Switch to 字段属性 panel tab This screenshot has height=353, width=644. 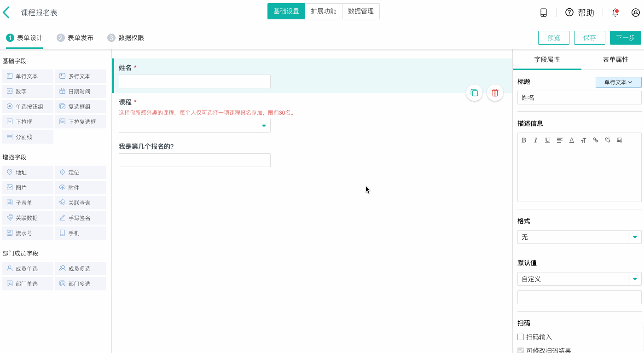[547, 60]
